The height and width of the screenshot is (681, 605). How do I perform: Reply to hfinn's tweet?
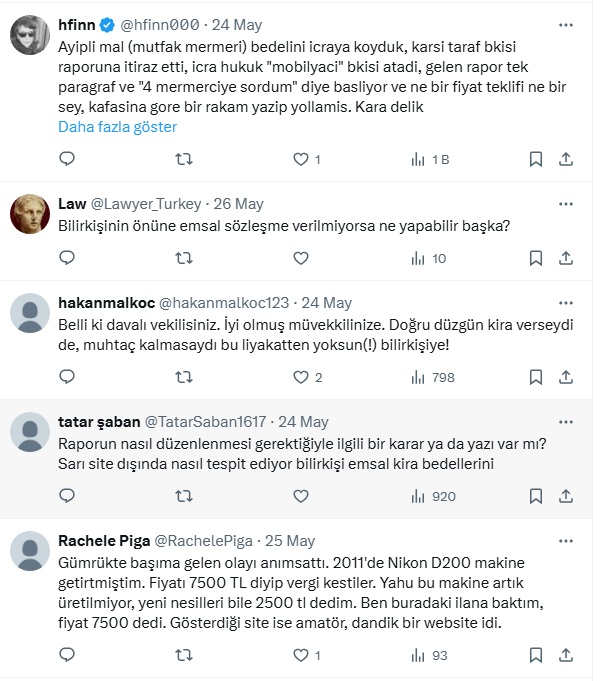(67, 158)
